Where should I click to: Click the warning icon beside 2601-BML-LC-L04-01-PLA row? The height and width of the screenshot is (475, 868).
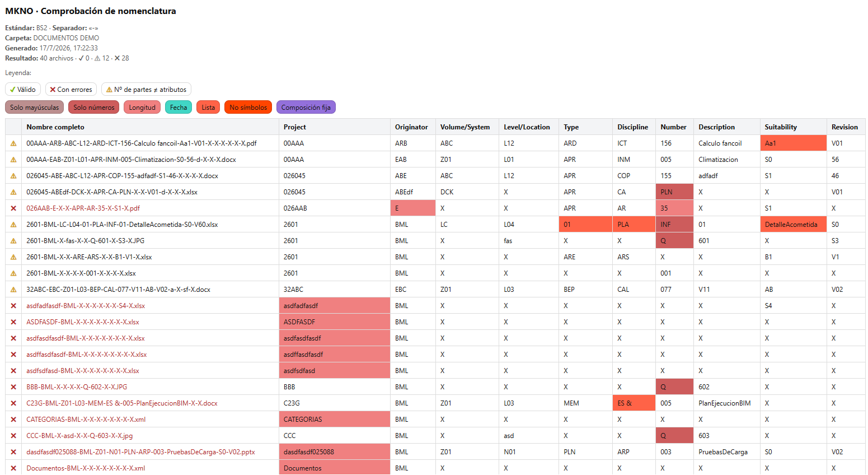pos(13,225)
